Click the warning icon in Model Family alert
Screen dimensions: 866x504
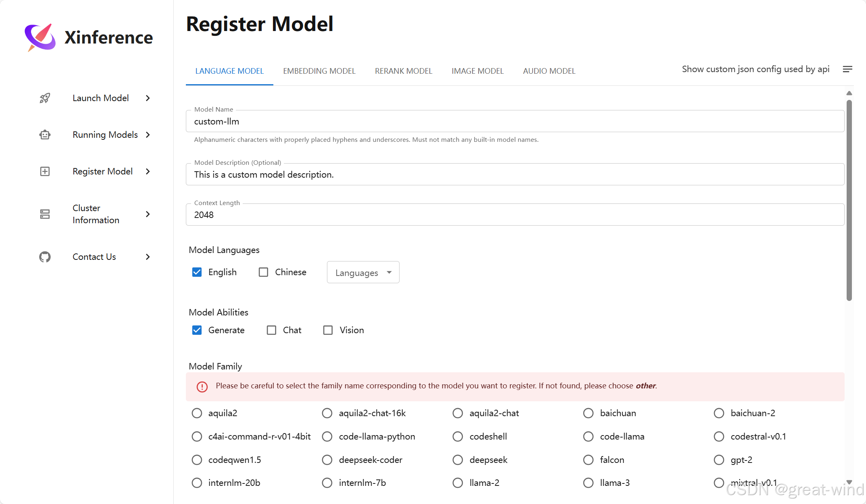(202, 386)
